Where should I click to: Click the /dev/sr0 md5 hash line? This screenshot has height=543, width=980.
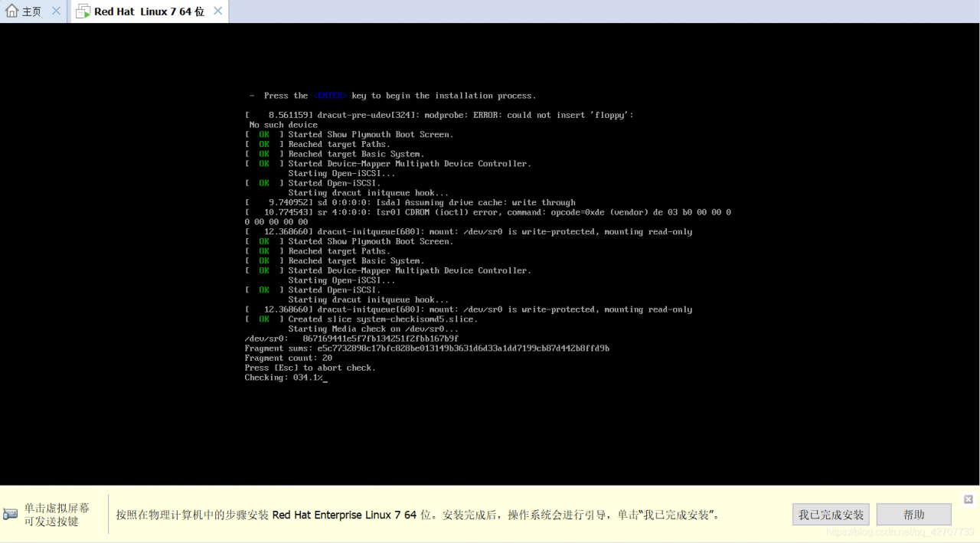(x=351, y=339)
